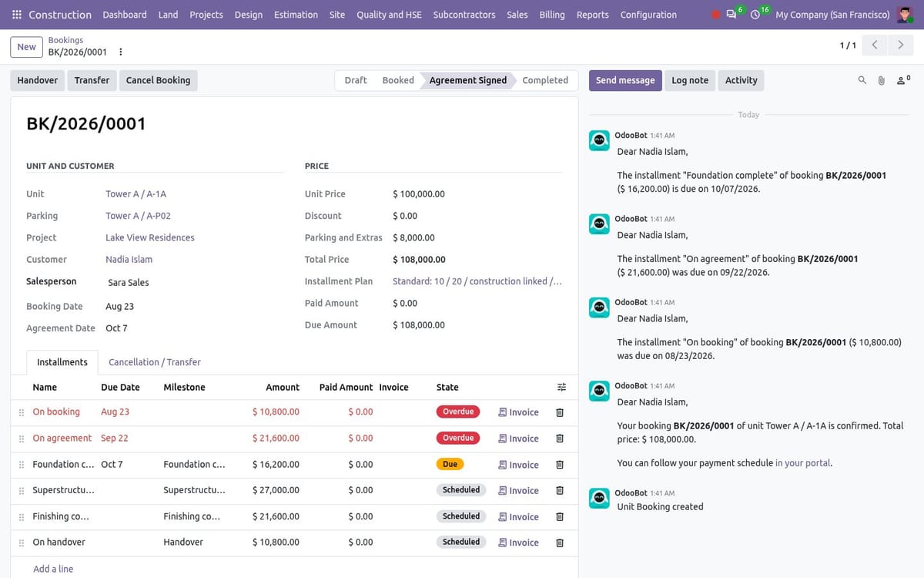Create Invoice for On booking installment
The width and height of the screenshot is (924, 578).
(x=518, y=412)
